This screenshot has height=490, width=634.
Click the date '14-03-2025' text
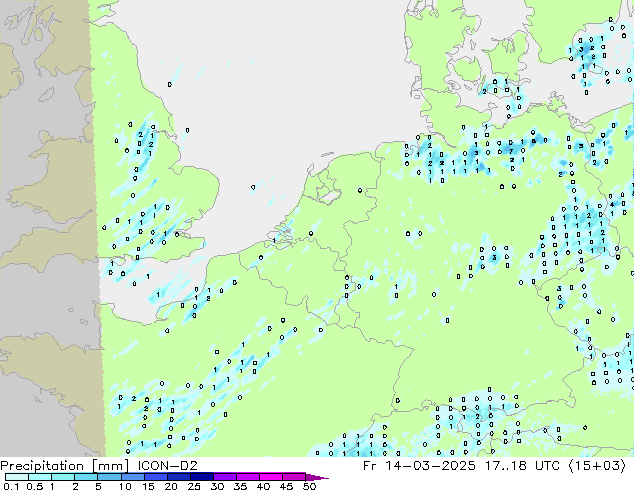(x=430, y=466)
